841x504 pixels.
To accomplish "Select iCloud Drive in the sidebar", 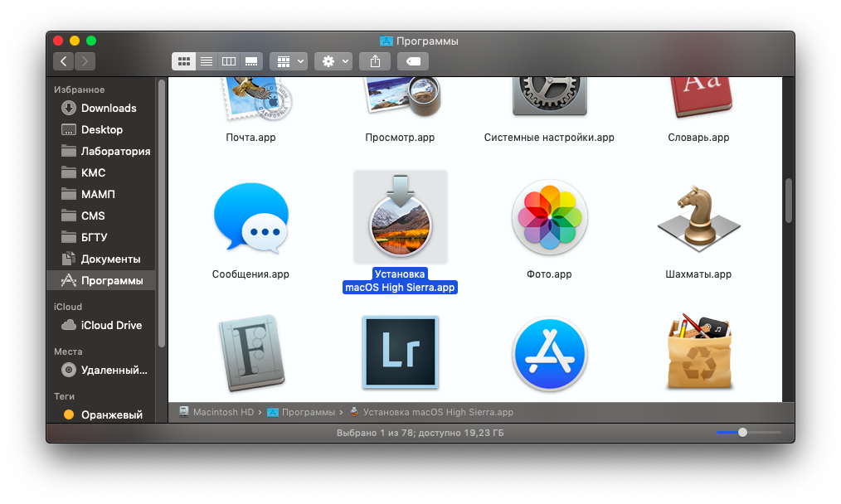I will pos(111,325).
